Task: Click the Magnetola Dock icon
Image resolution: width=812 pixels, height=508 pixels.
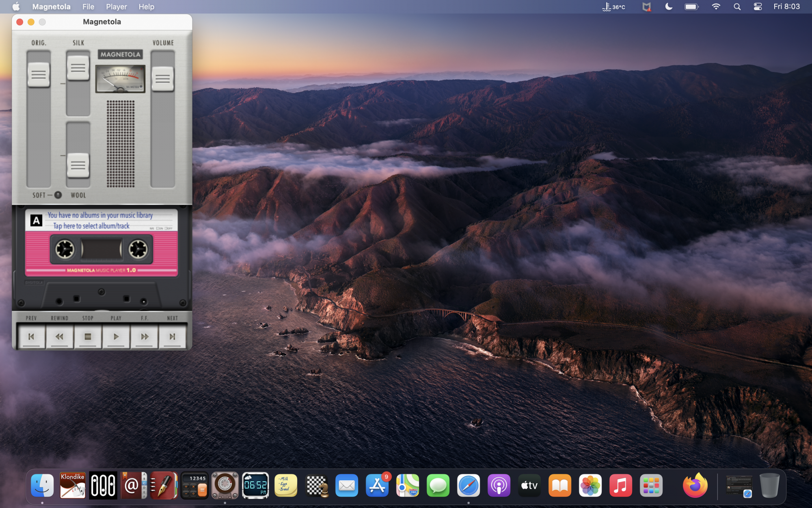Action: coord(225,485)
